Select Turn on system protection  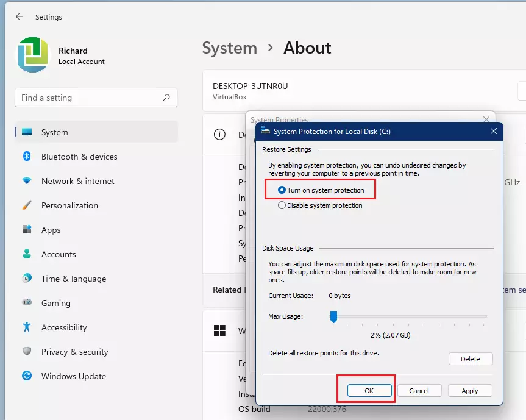click(321, 190)
